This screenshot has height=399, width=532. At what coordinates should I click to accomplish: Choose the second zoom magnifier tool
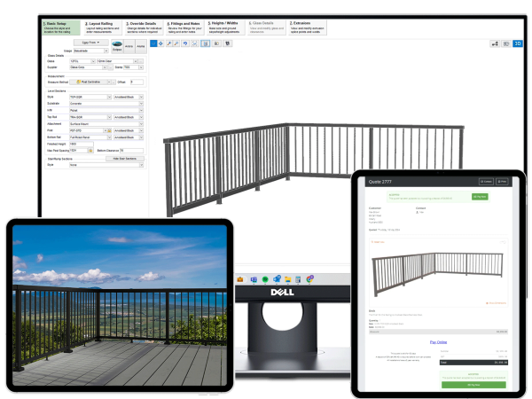(176, 43)
